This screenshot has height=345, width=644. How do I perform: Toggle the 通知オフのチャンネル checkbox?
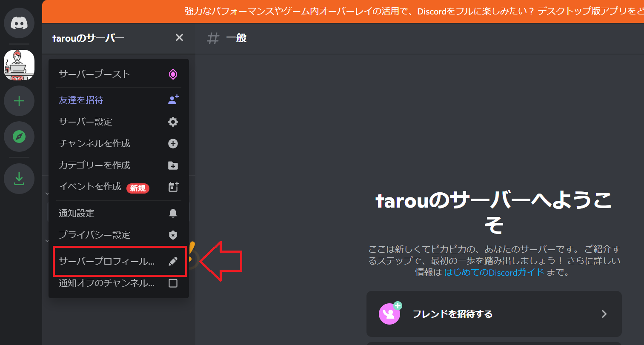[173, 283]
